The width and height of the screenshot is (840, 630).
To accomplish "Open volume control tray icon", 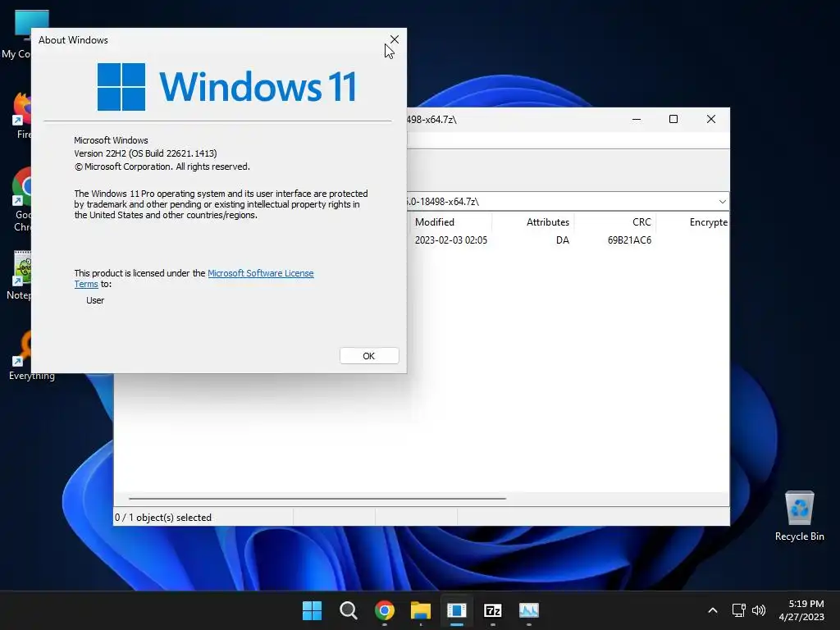I will 759,610.
